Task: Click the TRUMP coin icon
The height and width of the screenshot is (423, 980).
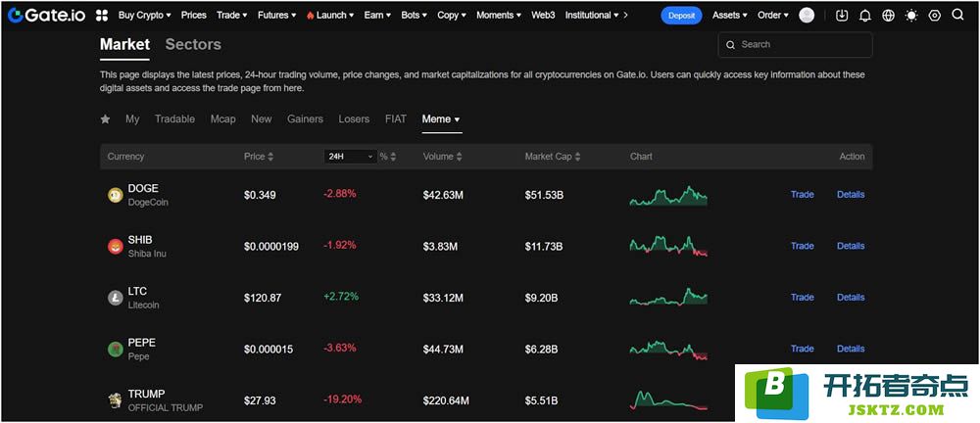Action: (115, 400)
